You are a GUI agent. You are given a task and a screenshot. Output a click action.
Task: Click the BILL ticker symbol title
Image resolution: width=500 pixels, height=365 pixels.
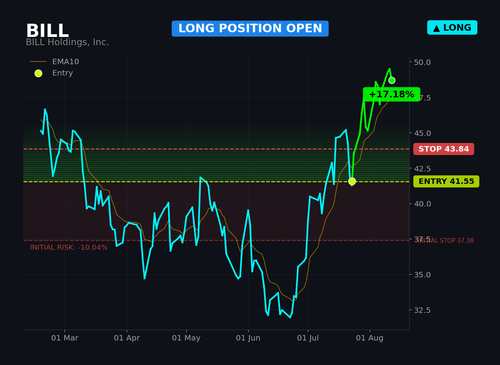[x=47, y=30]
